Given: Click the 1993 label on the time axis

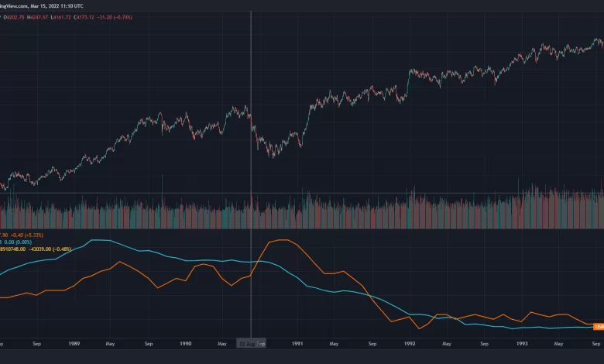Looking at the screenshot, I should pyautogui.click(x=522, y=342).
